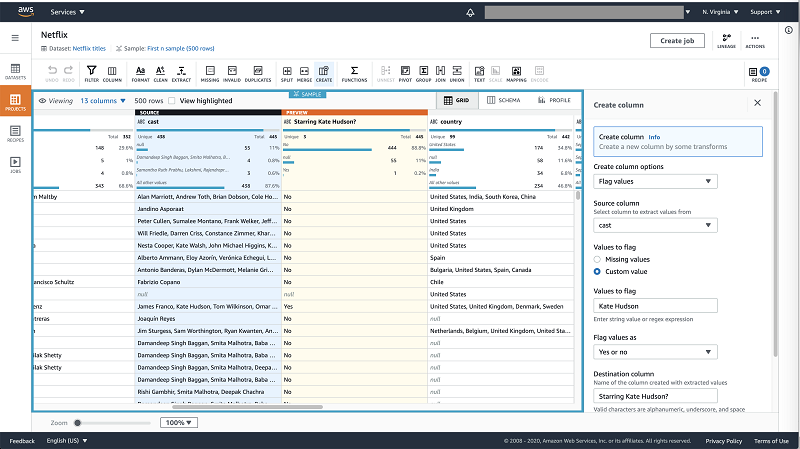Select the Group tool
Screen dimensions: 800x449
coord(423,73)
